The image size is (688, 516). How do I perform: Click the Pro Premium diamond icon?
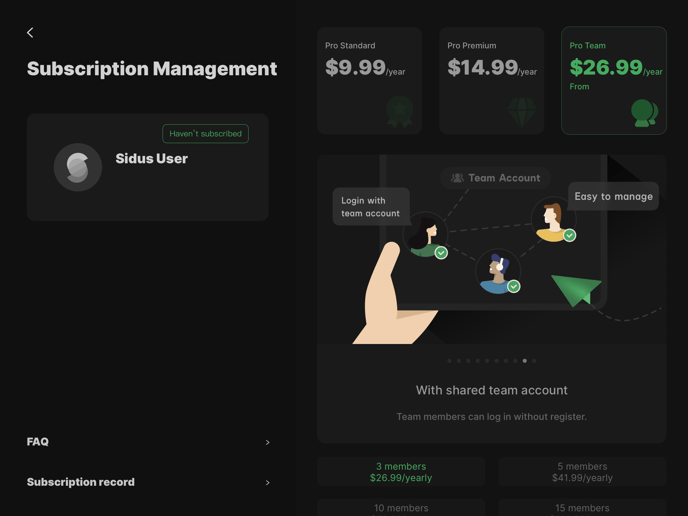(x=522, y=112)
